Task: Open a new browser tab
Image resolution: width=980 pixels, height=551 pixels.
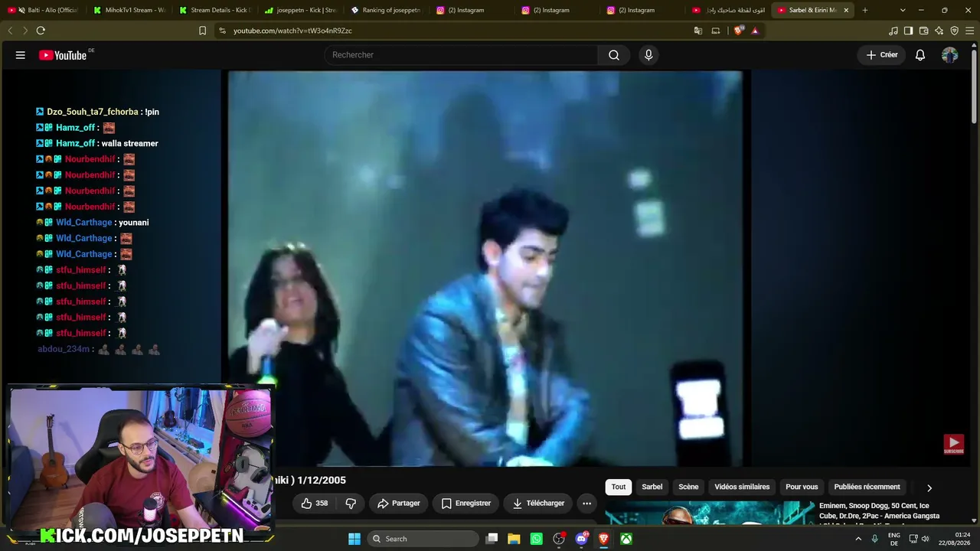Action: pos(865,10)
